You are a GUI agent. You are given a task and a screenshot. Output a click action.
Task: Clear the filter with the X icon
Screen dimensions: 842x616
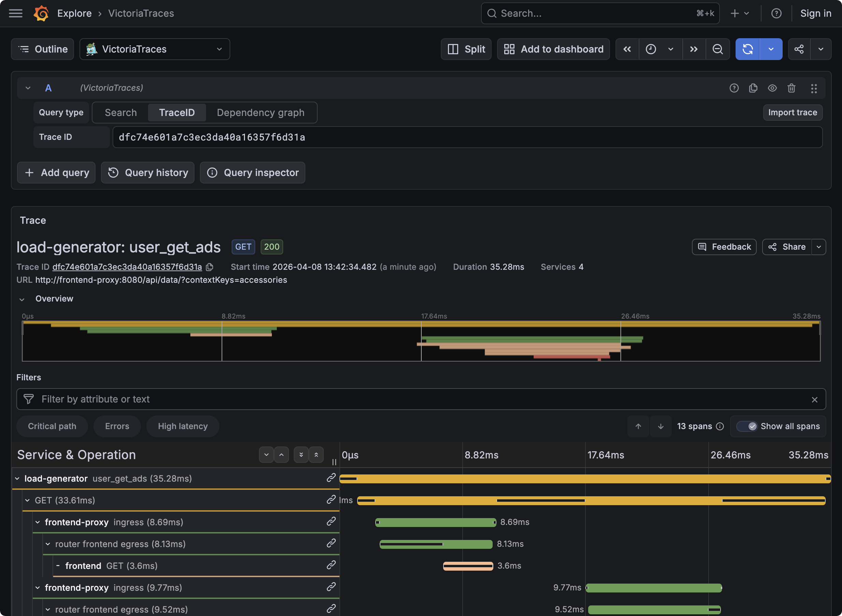814,399
